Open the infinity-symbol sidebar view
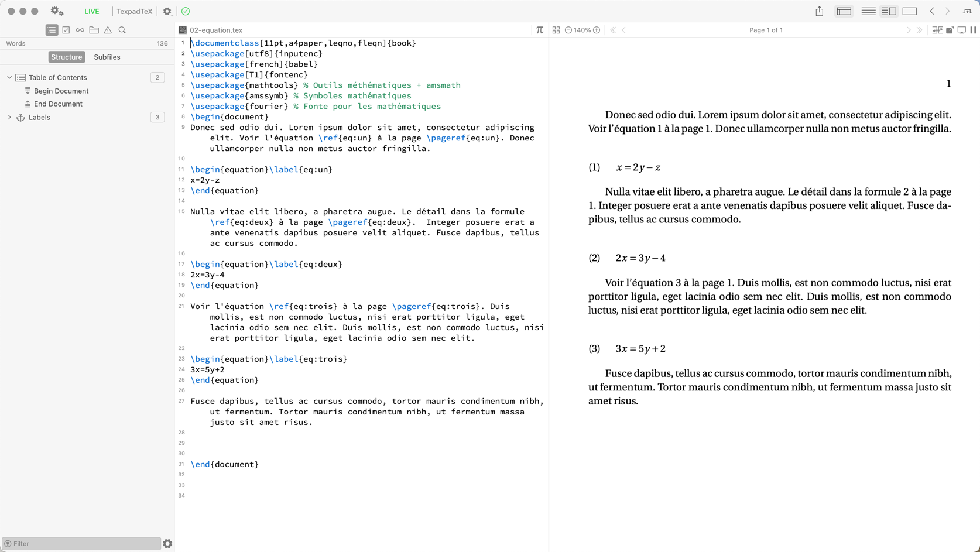 click(80, 30)
